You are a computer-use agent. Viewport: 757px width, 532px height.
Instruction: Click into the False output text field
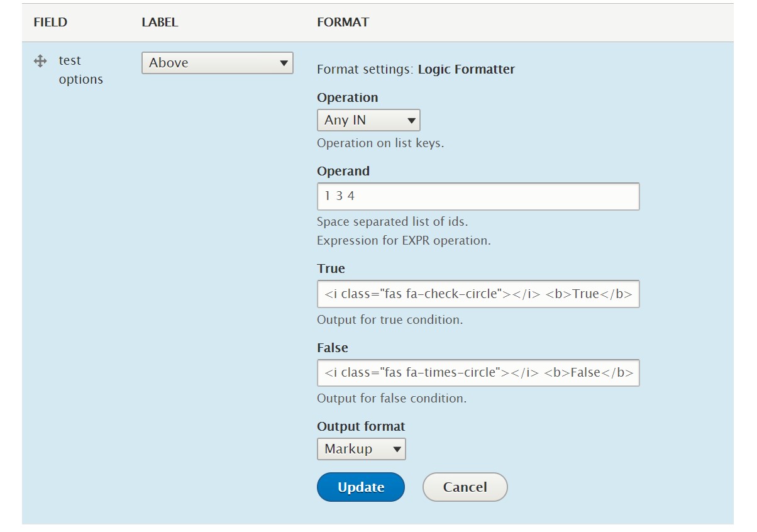coord(478,372)
